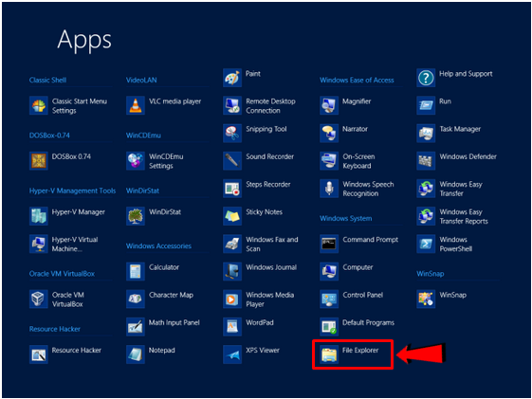Launch Windows Speech Recognition microphone icon
The width and height of the screenshot is (532, 399).
[329, 189]
